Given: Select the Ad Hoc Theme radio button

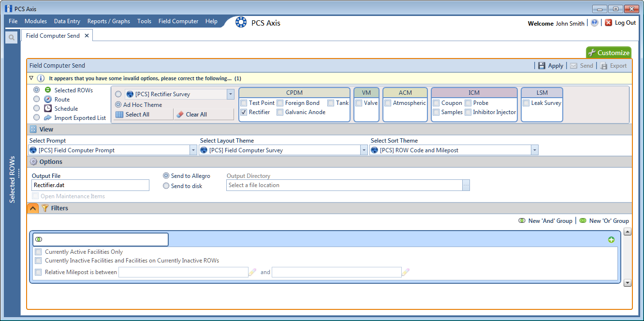Looking at the screenshot, I should click(118, 104).
